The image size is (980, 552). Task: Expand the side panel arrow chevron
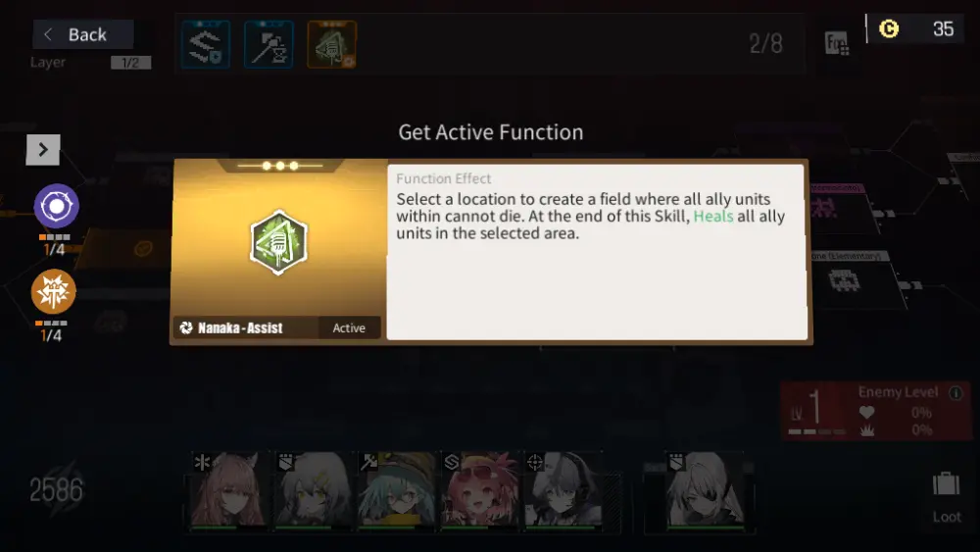pos(42,150)
